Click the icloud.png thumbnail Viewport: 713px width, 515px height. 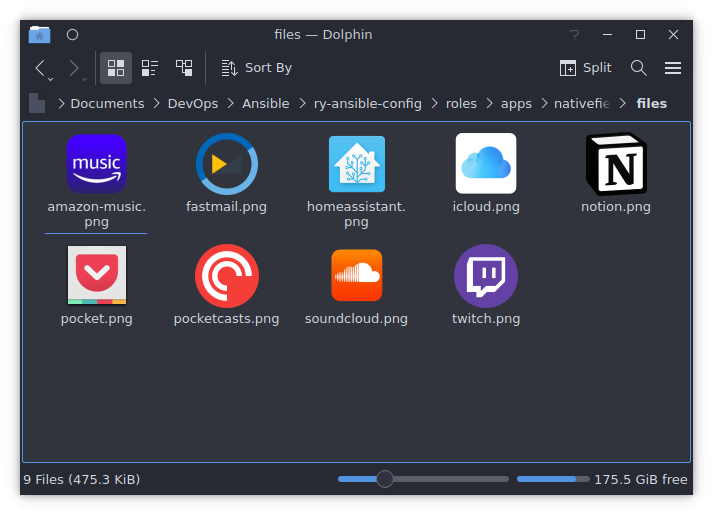(486, 164)
